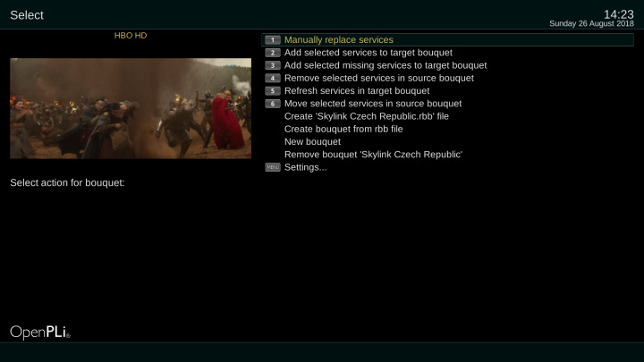Click the MENU key badge beside Settings
The height and width of the screenshot is (362, 644).
pyautogui.click(x=272, y=167)
